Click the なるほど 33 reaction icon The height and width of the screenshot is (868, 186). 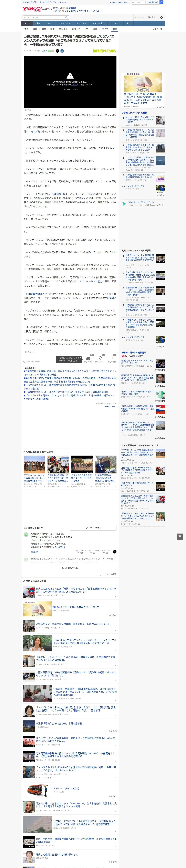click(x=91, y=552)
